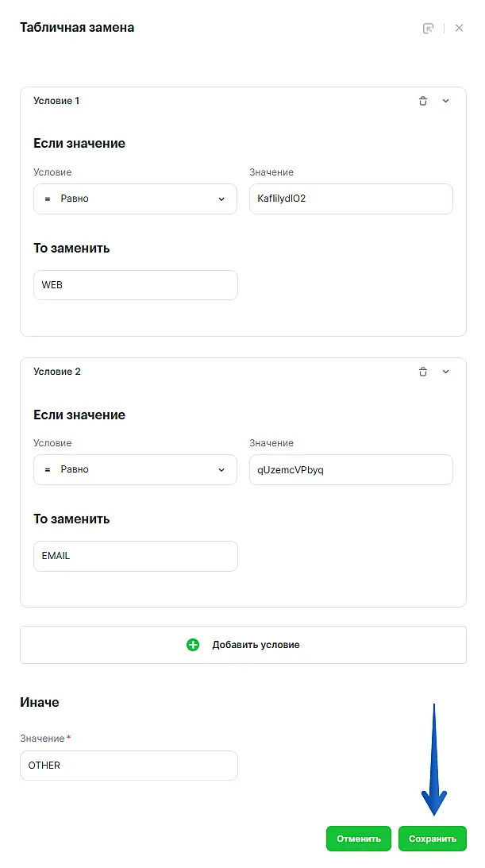
Task: Click the pop-out arrow icon in header
Action: click(x=428, y=29)
